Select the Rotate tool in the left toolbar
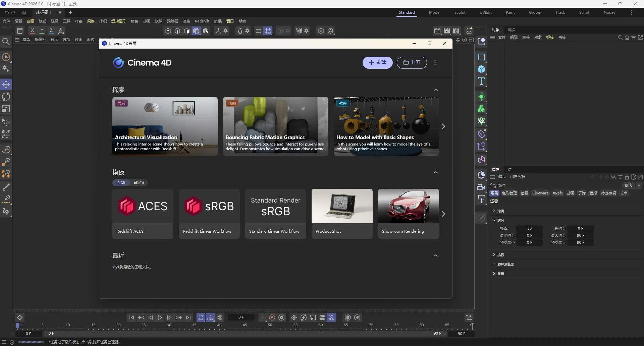The image size is (644, 346). (6, 97)
